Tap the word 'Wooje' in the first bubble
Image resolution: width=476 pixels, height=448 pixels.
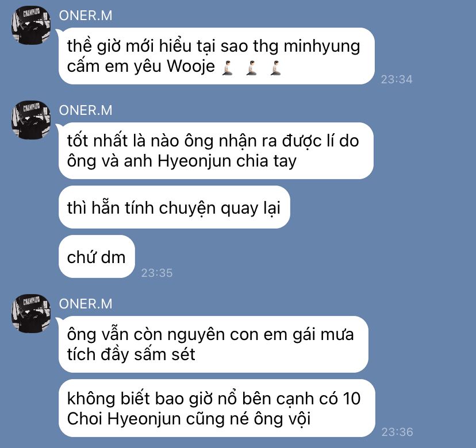[x=191, y=67]
